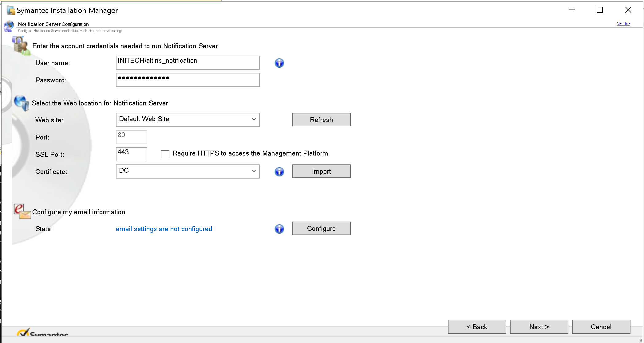The image size is (644, 343).
Task: Click the info icon next to email State
Action: (x=279, y=229)
